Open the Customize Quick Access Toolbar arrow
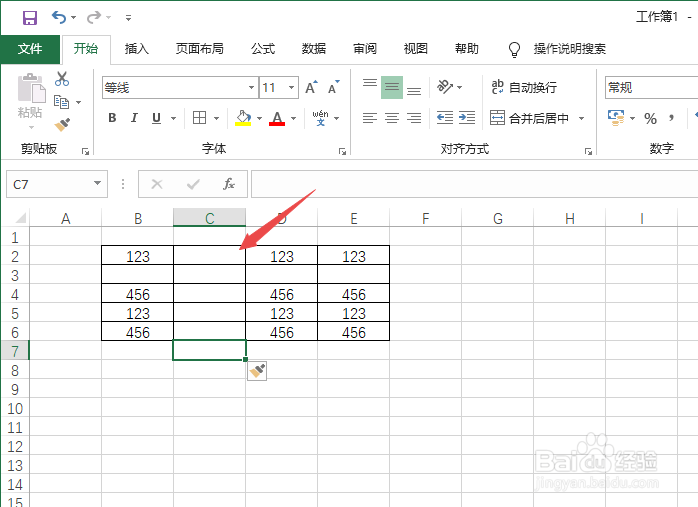 (x=128, y=18)
